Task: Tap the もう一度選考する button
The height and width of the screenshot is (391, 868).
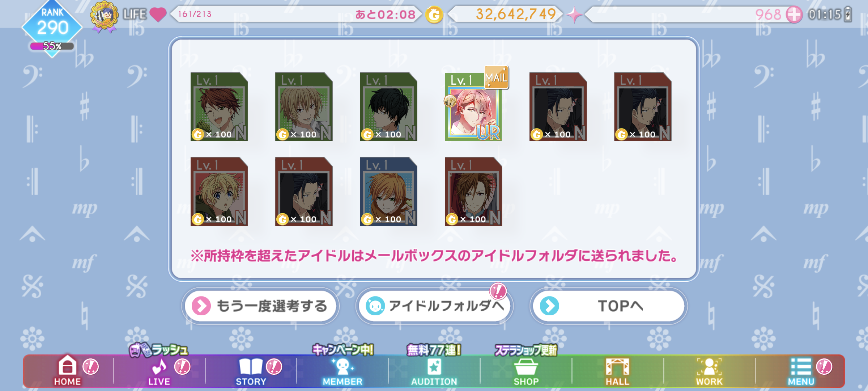Action: tap(260, 306)
